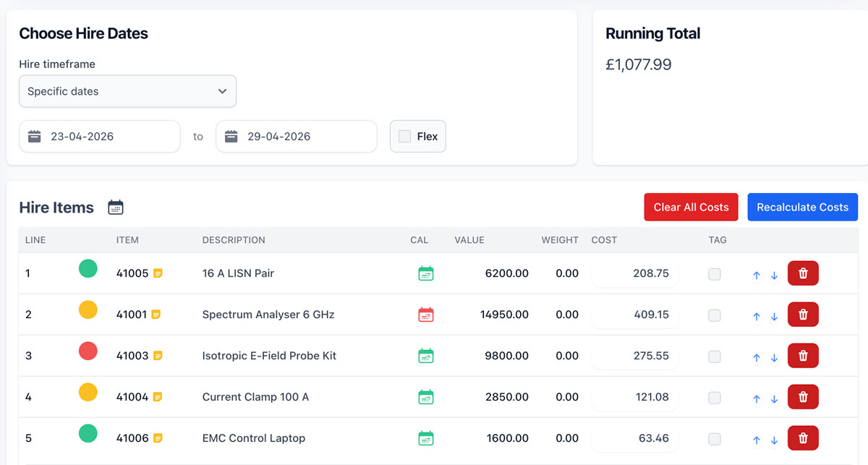Click the Clear All Costs button
This screenshot has width=868, height=465.
[x=692, y=207]
